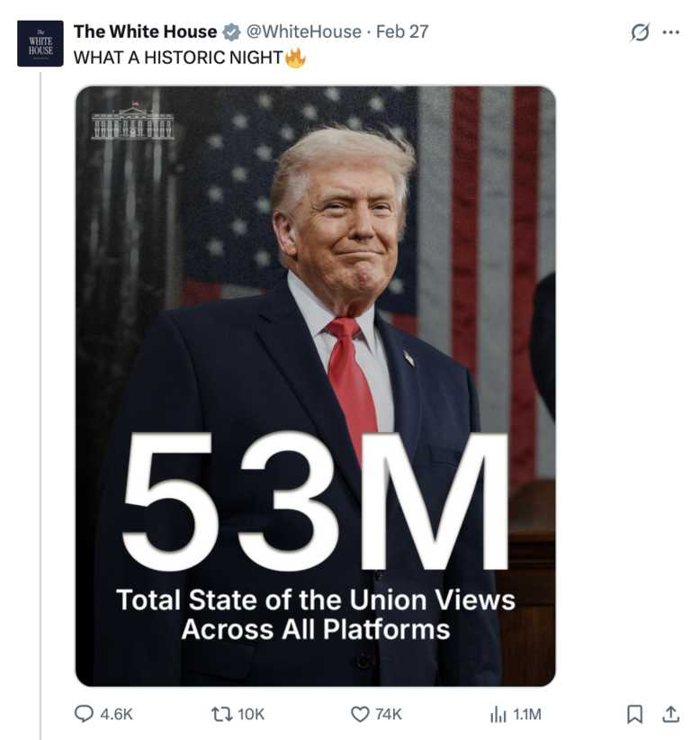Bookmark this White House post
Image resolution: width=700 pixels, height=740 pixels.
[x=635, y=714]
